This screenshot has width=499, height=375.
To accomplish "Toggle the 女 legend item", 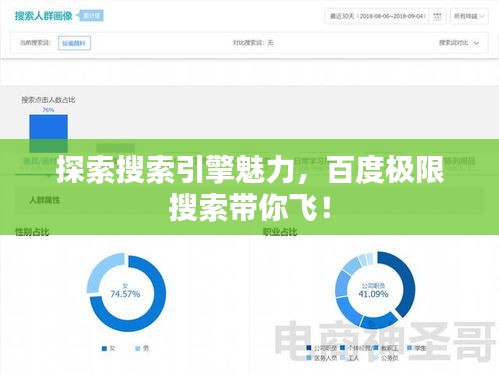I will coord(108,348).
